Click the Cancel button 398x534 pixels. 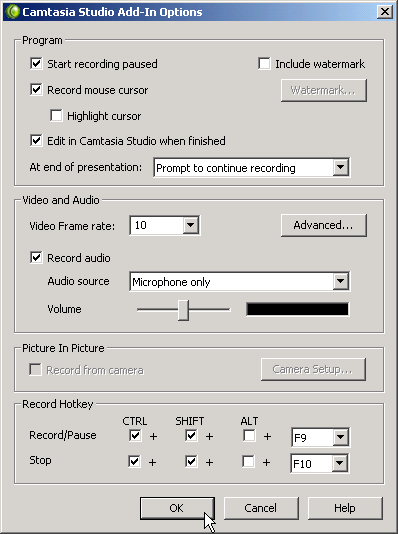pos(261,508)
